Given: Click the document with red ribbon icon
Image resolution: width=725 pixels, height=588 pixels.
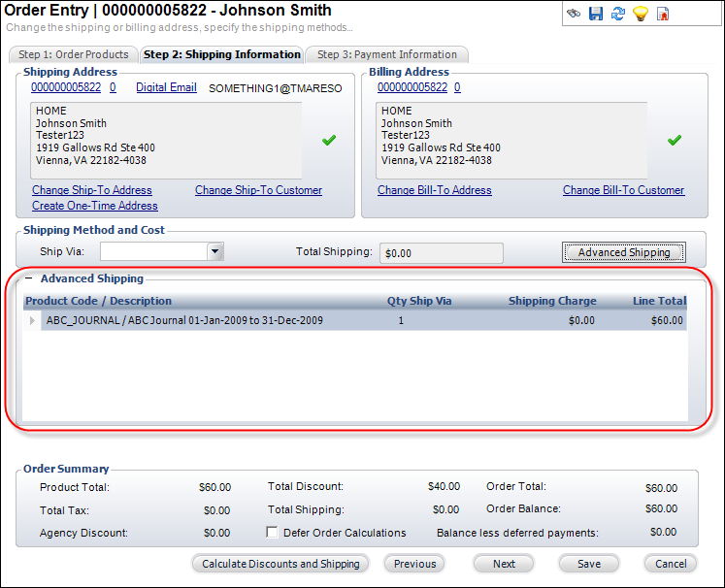Looking at the screenshot, I should click(x=663, y=14).
